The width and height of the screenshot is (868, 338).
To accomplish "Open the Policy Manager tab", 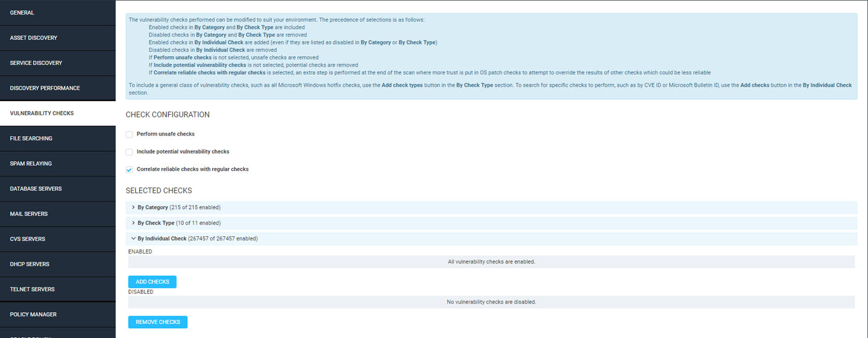I will pos(57,315).
